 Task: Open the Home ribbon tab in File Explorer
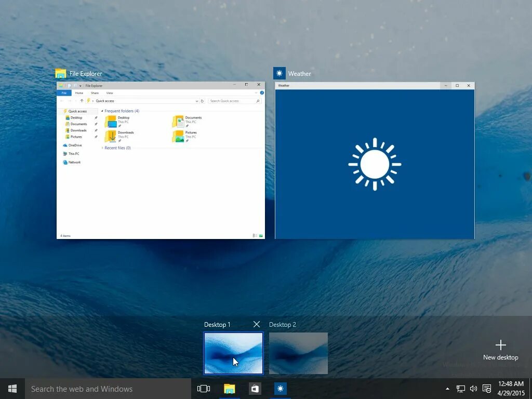click(x=79, y=93)
